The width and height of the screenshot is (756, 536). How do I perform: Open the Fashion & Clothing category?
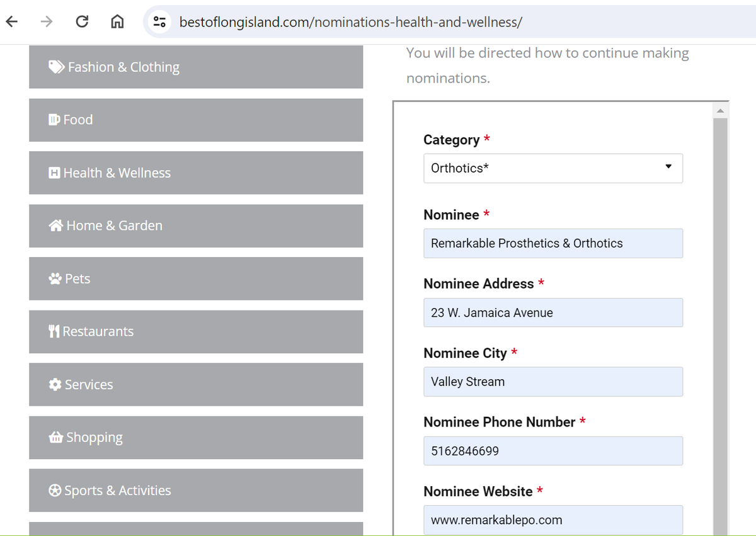(x=196, y=67)
